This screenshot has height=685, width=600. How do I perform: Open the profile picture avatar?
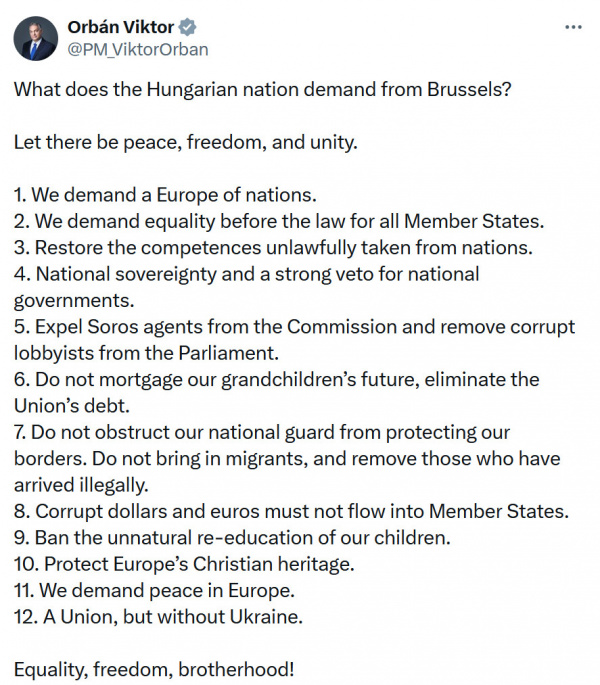point(35,37)
